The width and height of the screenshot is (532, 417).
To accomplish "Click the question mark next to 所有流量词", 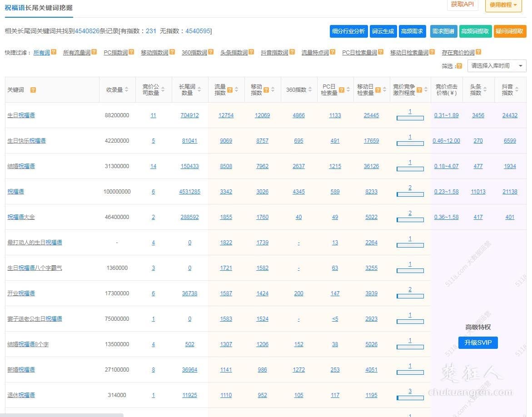I will click(94, 52).
